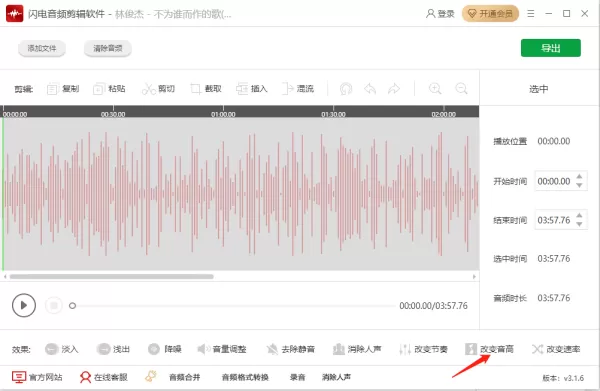Click the 01:30.00 mark on timeline ruler
Viewport: 600px width, 391px height.
(x=333, y=114)
